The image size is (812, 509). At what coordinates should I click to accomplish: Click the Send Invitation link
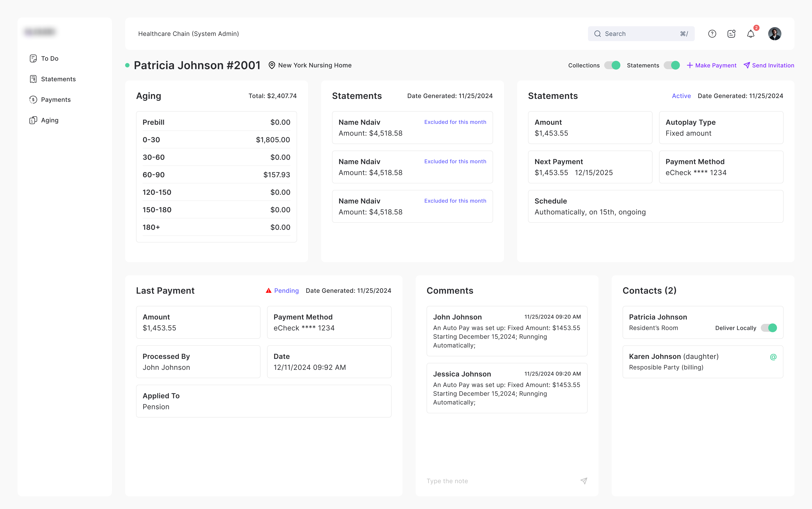pyautogui.click(x=769, y=65)
